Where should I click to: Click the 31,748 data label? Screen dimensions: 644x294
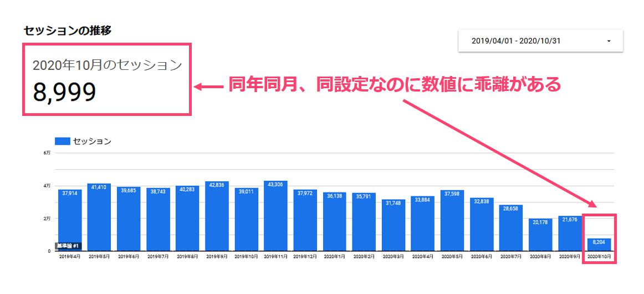click(x=393, y=203)
